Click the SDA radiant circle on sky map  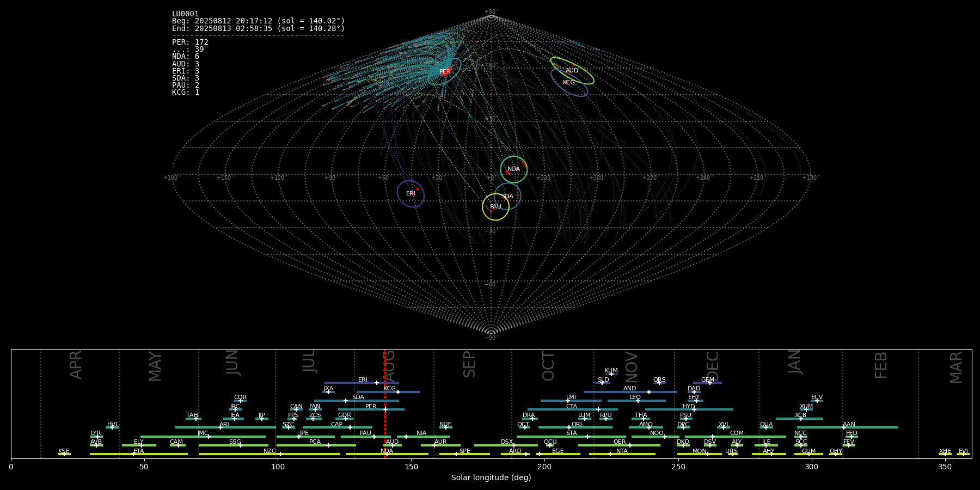click(x=507, y=197)
